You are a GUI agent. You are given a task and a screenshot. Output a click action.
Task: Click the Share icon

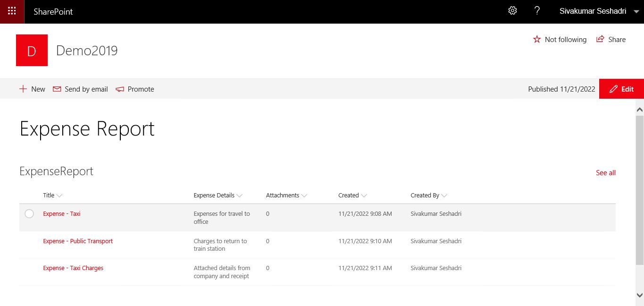(x=600, y=39)
